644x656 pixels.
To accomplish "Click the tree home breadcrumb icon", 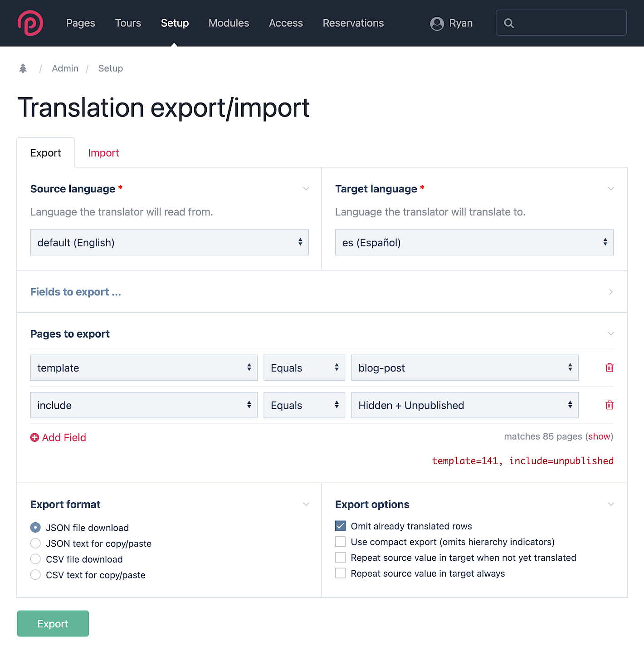I will 23,69.
